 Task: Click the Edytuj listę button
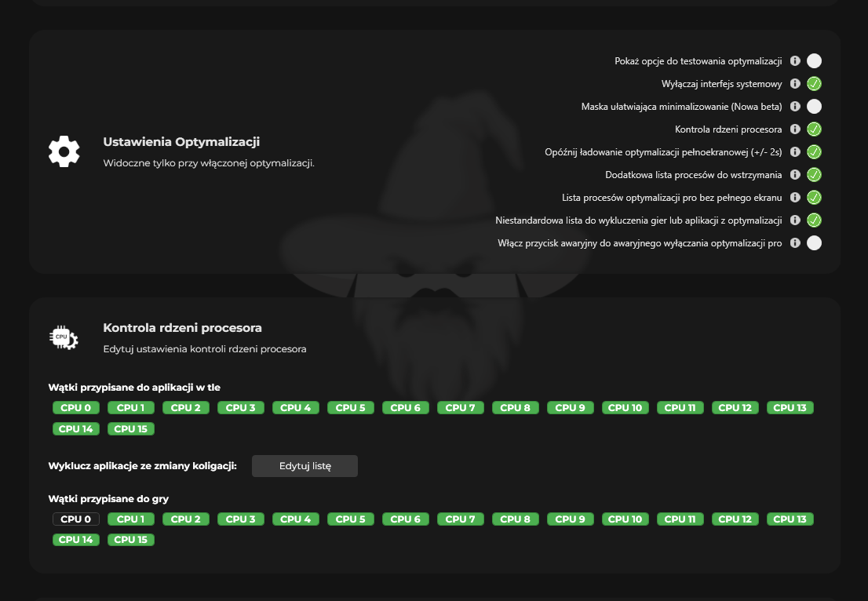click(x=305, y=466)
